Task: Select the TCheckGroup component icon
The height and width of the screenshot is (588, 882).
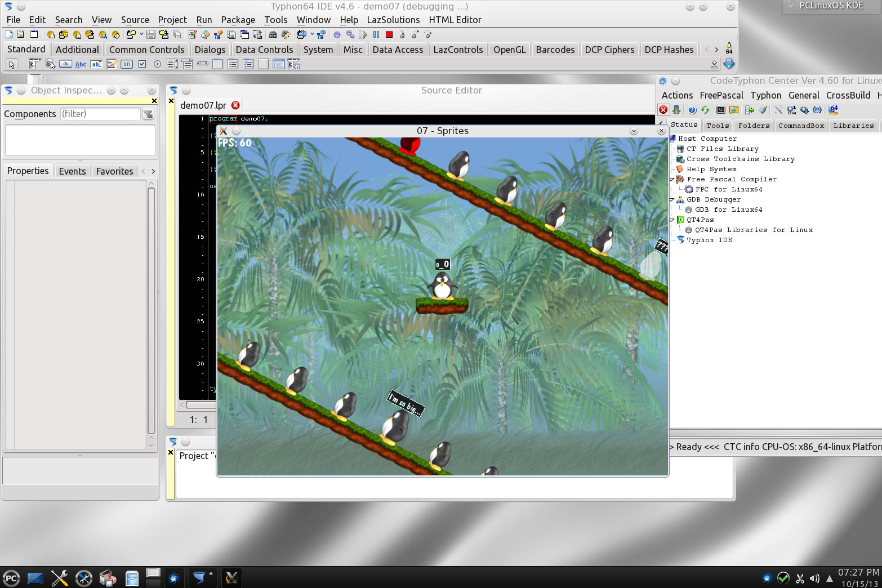Action: coord(248,64)
